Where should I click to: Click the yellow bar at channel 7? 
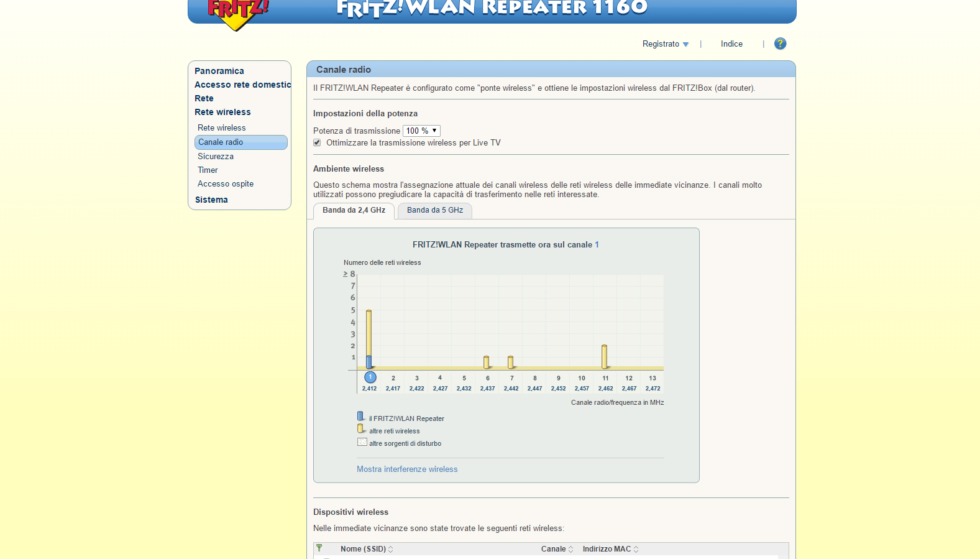(510, 362)
